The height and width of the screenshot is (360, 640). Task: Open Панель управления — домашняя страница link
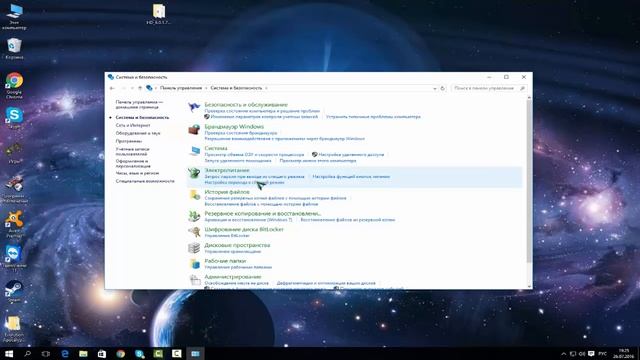139,104
